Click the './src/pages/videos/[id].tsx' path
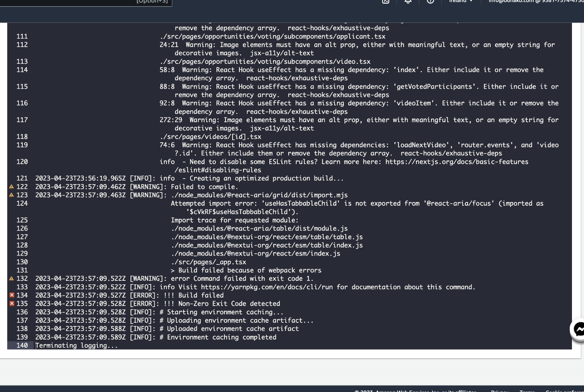Viewport: 584px width, 392px height. (210, 137)
